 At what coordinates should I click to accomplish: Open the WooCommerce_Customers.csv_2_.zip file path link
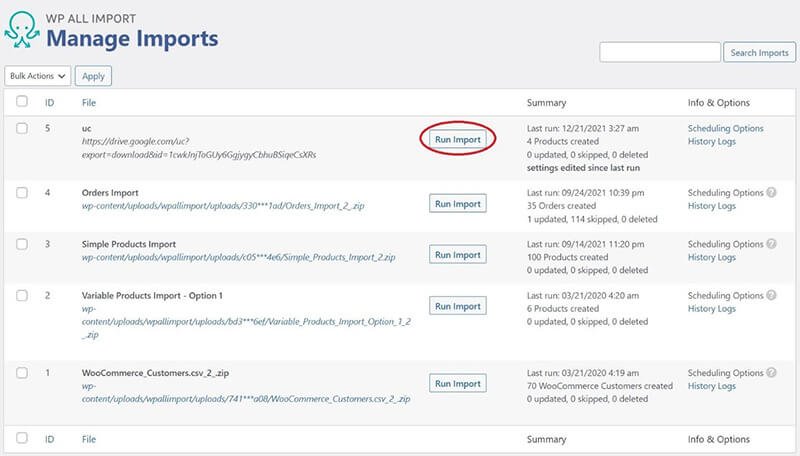click(x=246, y=393)
